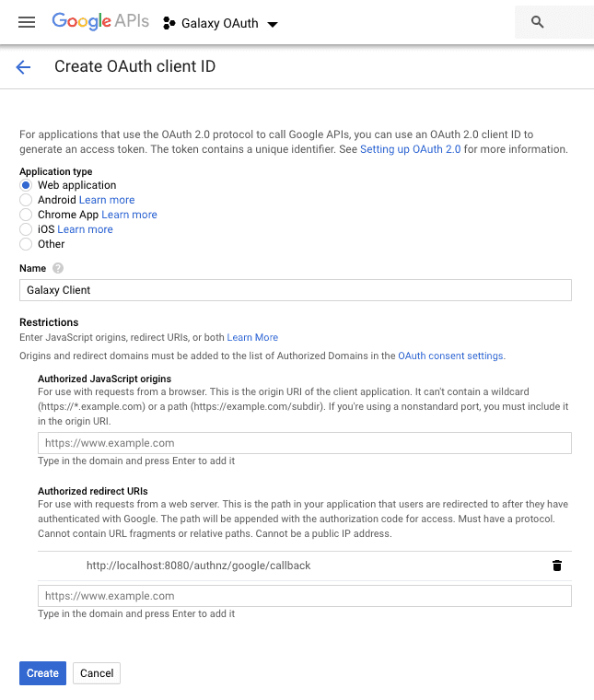The image size is (594, 700).
Task: Go back using the left arrow
Action: coord(23,67)
